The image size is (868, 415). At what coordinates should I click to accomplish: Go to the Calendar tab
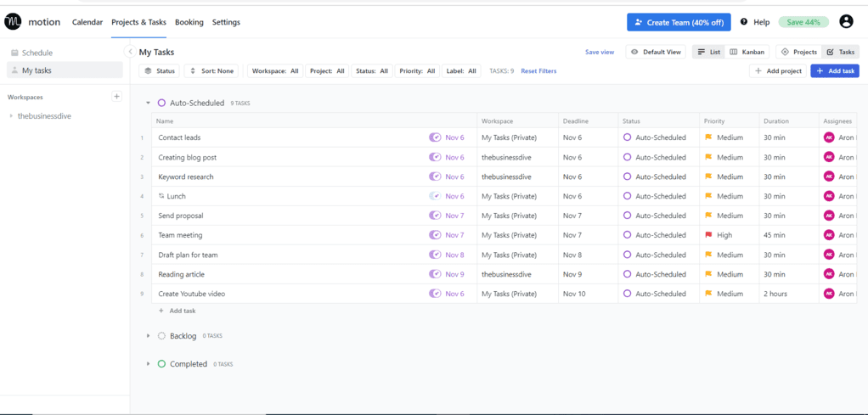click(x=87, y=22)
